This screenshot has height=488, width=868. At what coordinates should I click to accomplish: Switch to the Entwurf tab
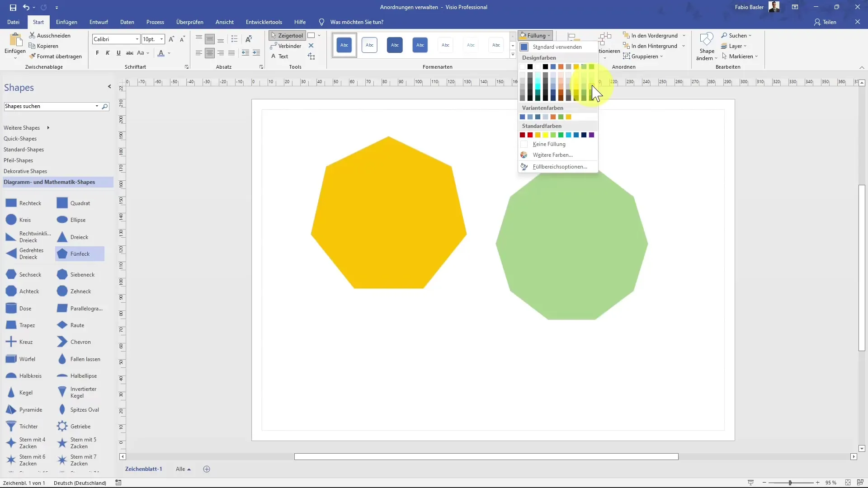coord(99,22)
